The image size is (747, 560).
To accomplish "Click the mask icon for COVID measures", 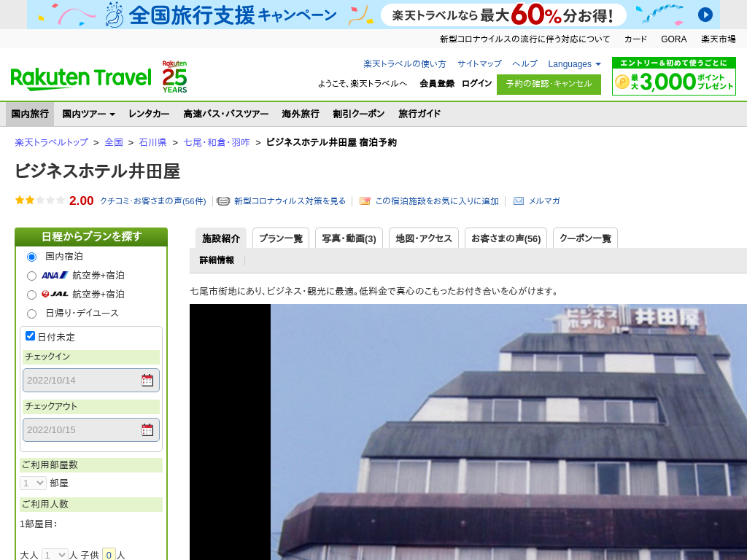I will (x=223, y=201).
